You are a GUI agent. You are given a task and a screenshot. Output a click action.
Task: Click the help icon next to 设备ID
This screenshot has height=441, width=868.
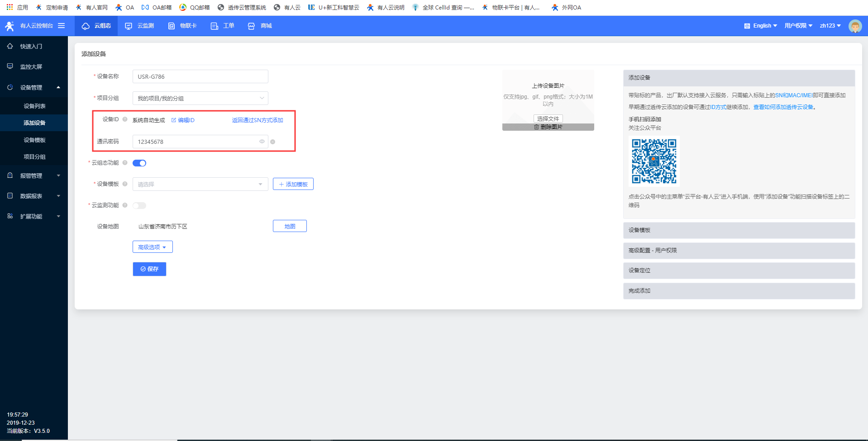125,119
